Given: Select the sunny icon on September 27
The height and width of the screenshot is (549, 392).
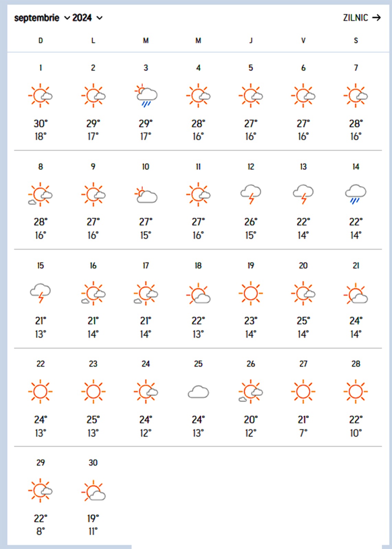Looking at the screenshot, I should click(303, 392).
